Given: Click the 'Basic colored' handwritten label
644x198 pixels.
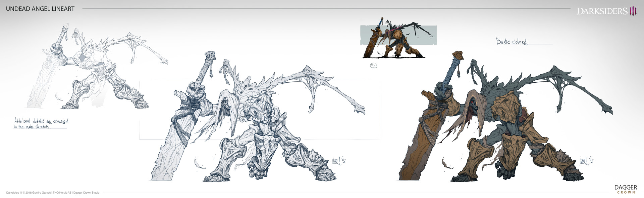Looking at the screenshot, I should (512, 41).
